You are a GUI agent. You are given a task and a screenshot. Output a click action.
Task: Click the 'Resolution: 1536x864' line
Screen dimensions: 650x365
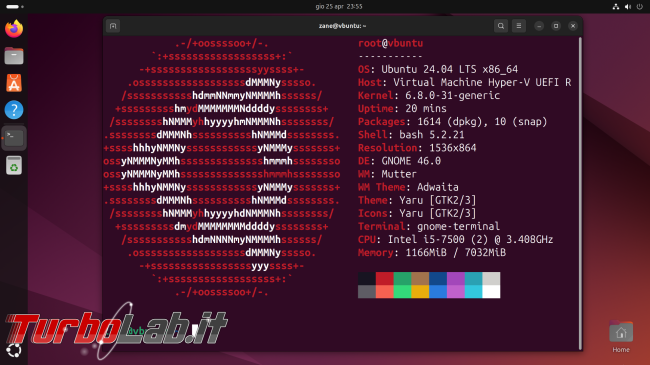pos(417,148)
